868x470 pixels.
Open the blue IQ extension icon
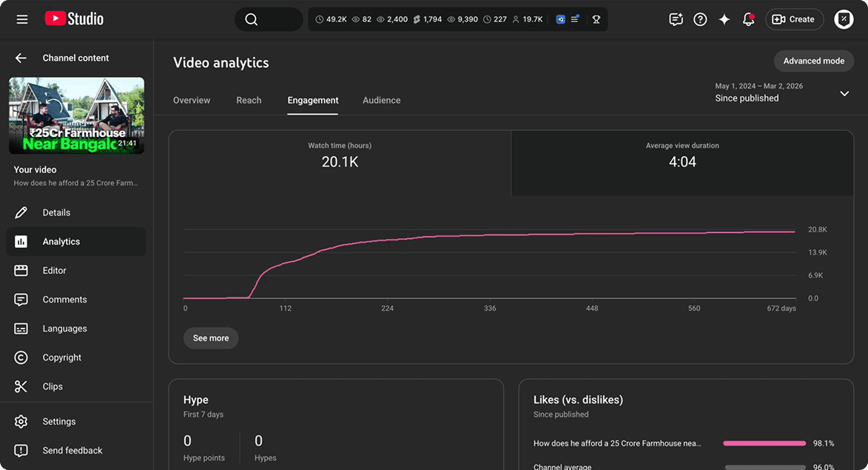pos(560,19)
